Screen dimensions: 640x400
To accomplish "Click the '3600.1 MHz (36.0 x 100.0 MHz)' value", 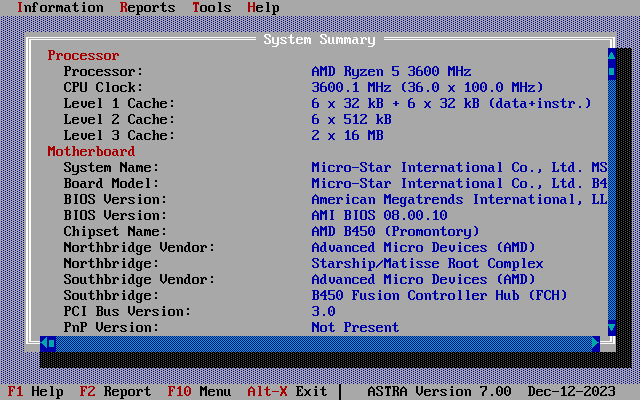I will (x=427, y=87).
